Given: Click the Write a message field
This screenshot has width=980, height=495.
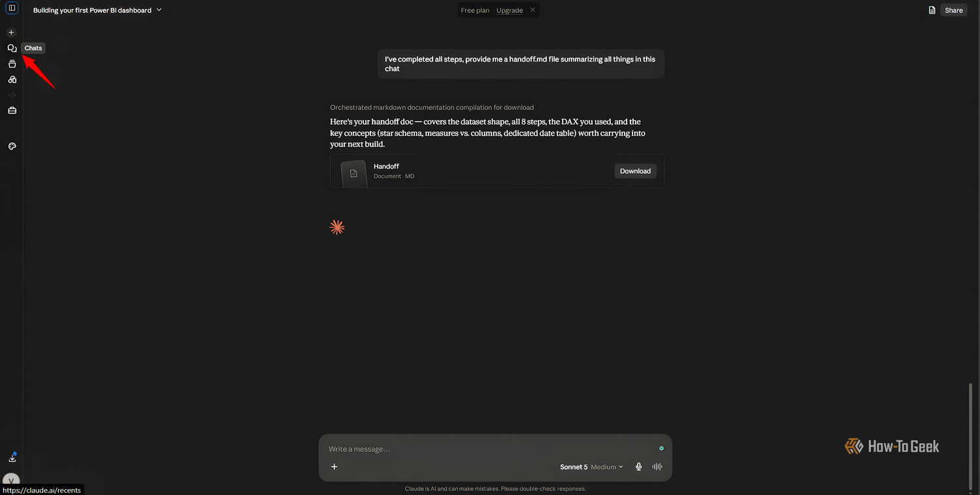Looking at the screenshot, I should [x=490, y=449].
